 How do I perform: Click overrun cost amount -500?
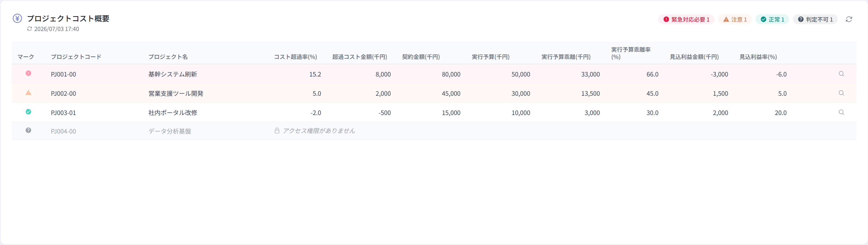[385, 113]
